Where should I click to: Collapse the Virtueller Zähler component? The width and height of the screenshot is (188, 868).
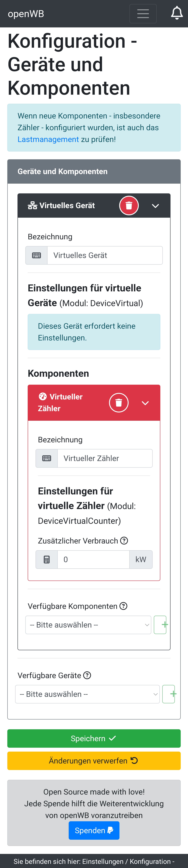[145, 403]
